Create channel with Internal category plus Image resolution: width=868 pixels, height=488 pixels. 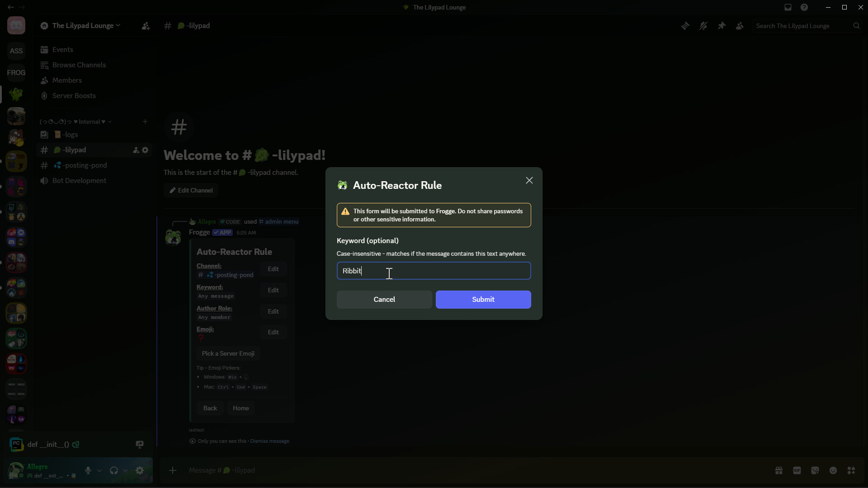click(145, 122)
